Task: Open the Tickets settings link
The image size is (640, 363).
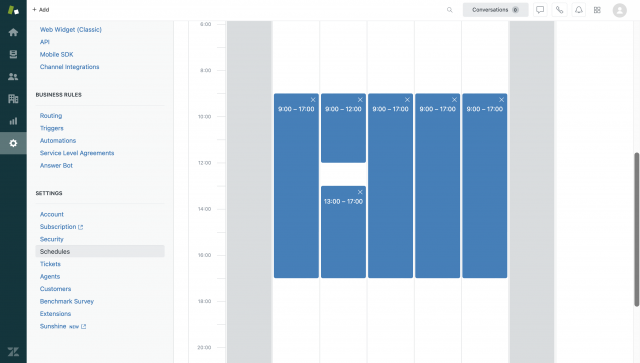Action: 50,264
